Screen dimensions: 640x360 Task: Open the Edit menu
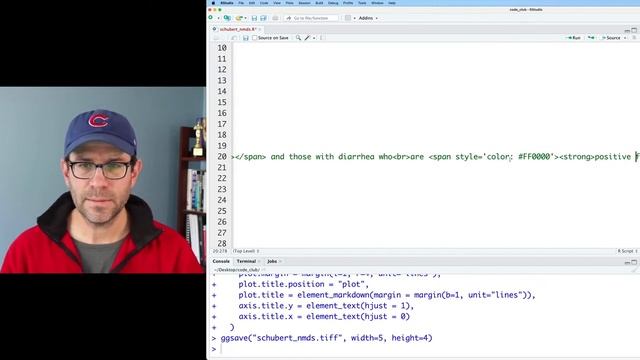(252, 3)
